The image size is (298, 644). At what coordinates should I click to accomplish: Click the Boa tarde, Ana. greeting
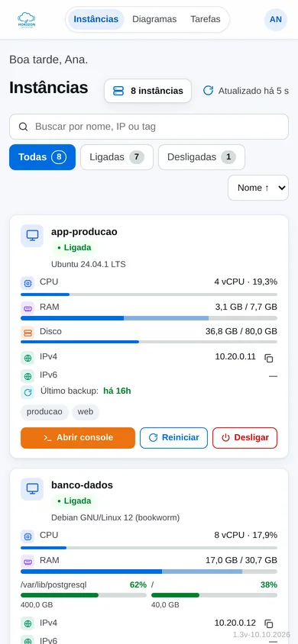click(48, 60)
